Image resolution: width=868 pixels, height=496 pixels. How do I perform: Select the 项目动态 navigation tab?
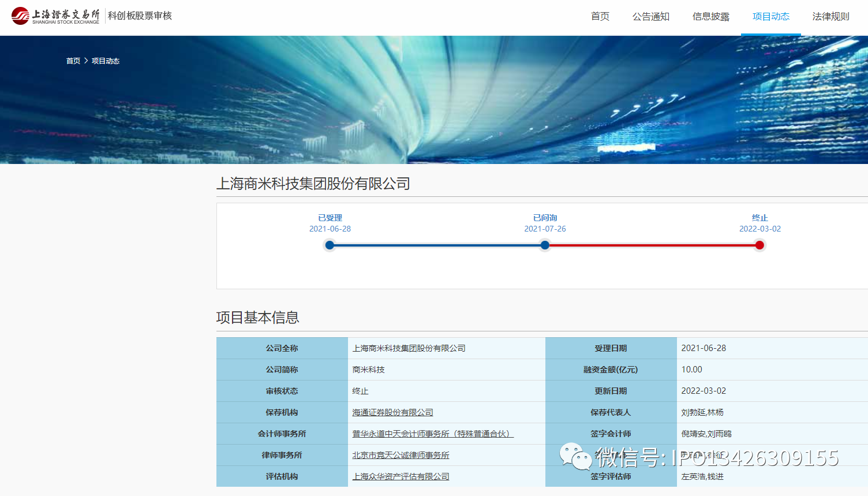[771, 17]
